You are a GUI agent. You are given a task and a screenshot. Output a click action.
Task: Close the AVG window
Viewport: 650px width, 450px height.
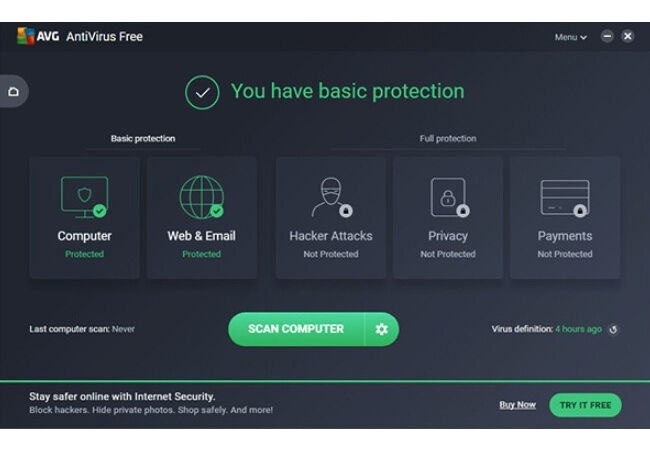[628, 36]
